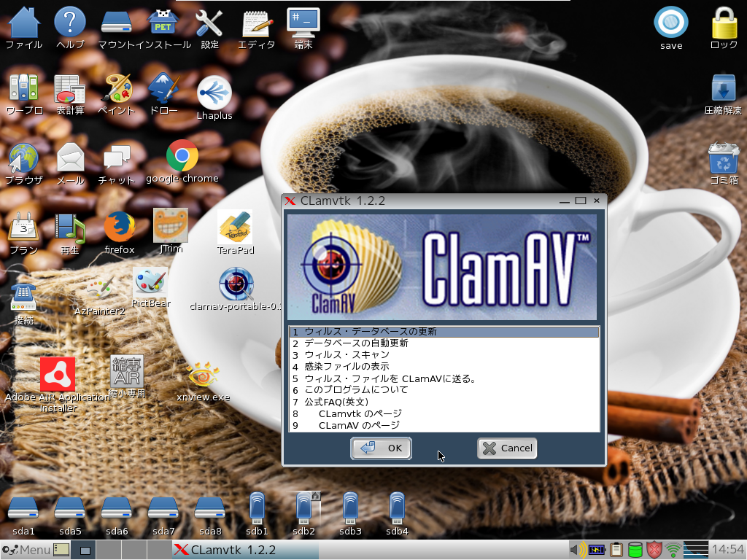Open the TeraPad icon

[x=236, y=227]
